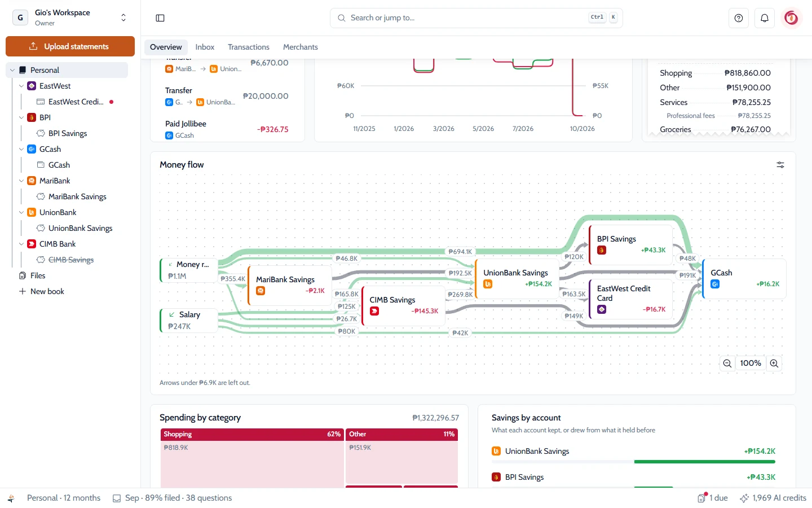Switch to the Overview tab
This screenshot has height=508, width=812.
coord(166,47)
